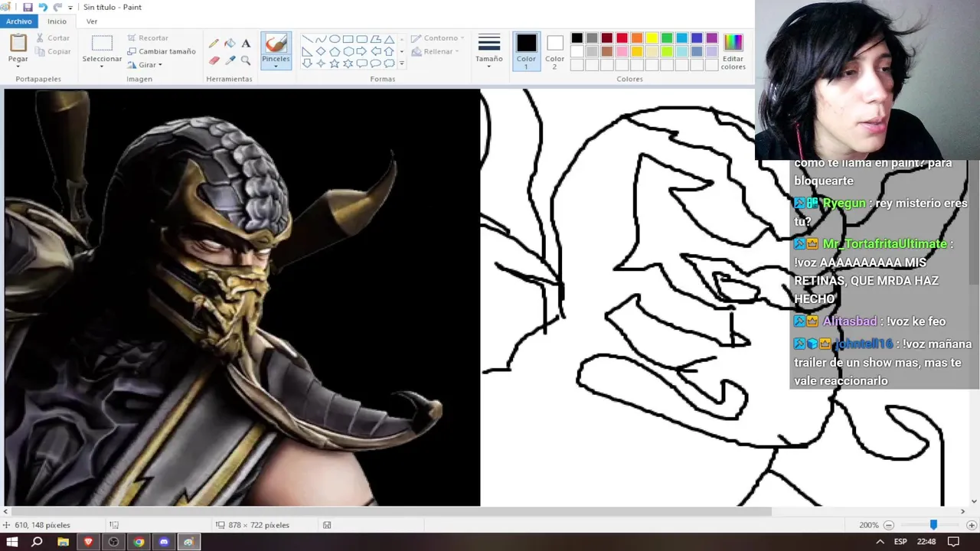
Task: Open Chrome from the taskbar
Action: [139, 542]
